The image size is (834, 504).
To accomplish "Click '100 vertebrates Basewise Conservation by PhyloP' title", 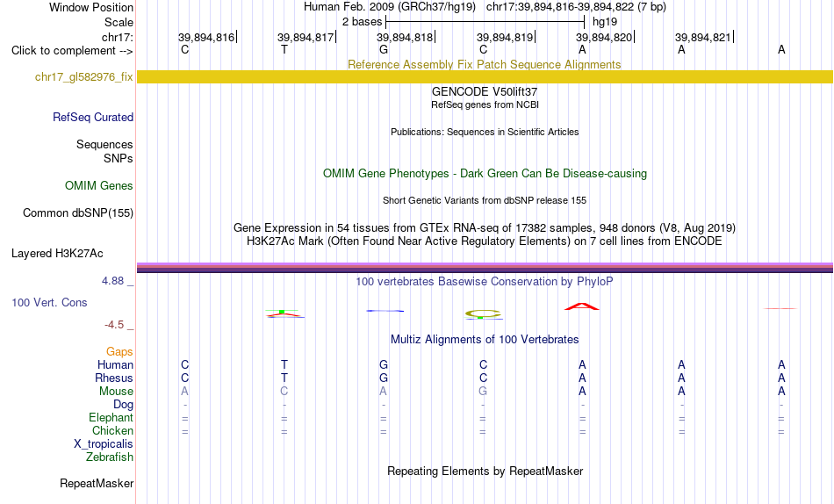I will point(485,282).
